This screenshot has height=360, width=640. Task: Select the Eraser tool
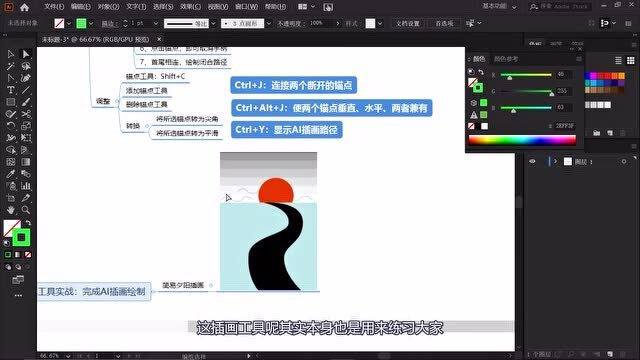(x=11, y=114)
